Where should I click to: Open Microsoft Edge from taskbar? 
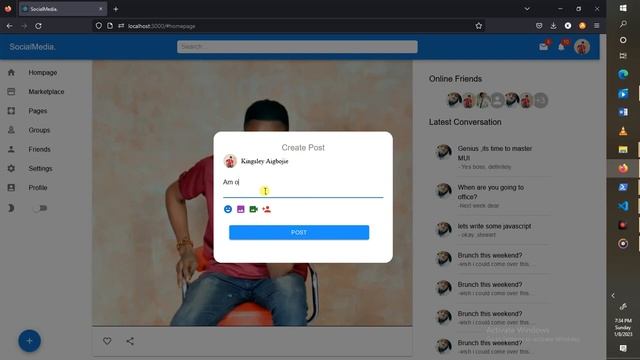tap(623, 75)
